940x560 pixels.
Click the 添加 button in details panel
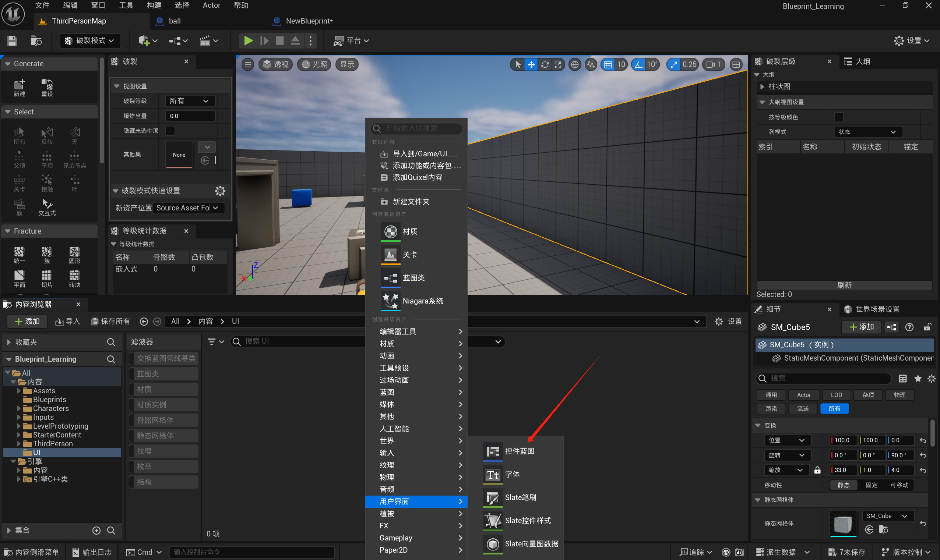coord(862,327)
